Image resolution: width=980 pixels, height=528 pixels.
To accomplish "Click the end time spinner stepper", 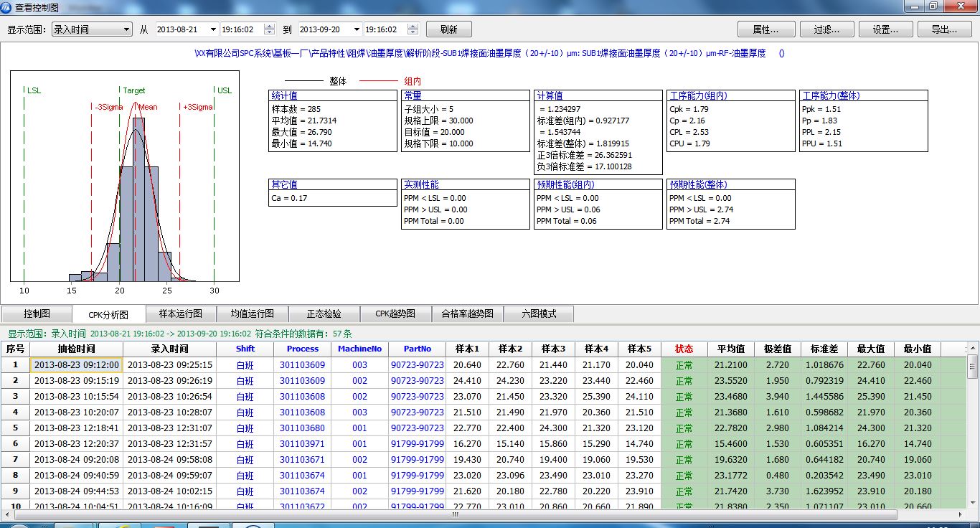I will click(413, 29).
